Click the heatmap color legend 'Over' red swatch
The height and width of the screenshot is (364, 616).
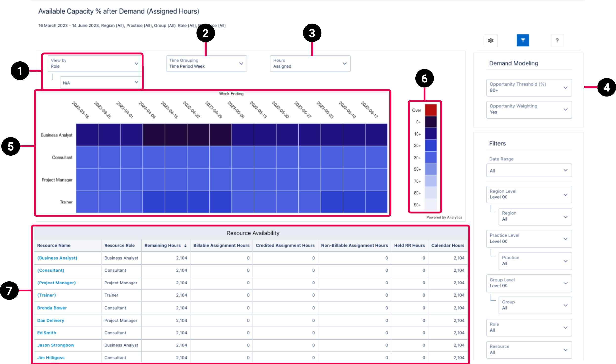pos(431,109)
